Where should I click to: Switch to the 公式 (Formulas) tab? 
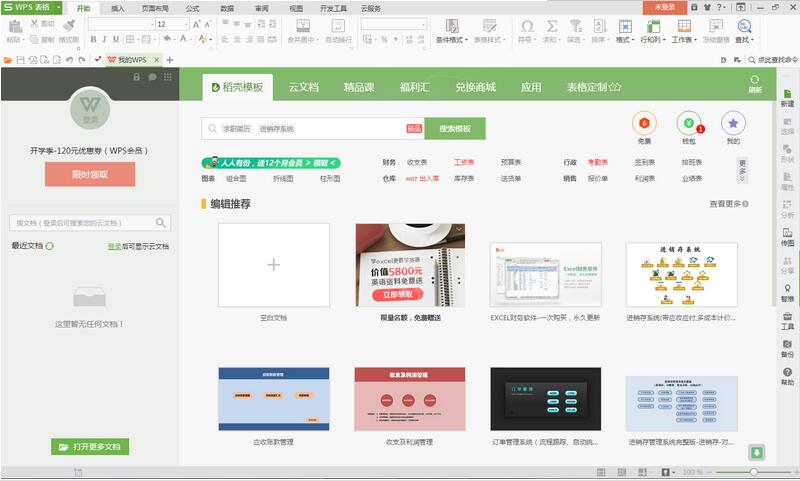192,9
